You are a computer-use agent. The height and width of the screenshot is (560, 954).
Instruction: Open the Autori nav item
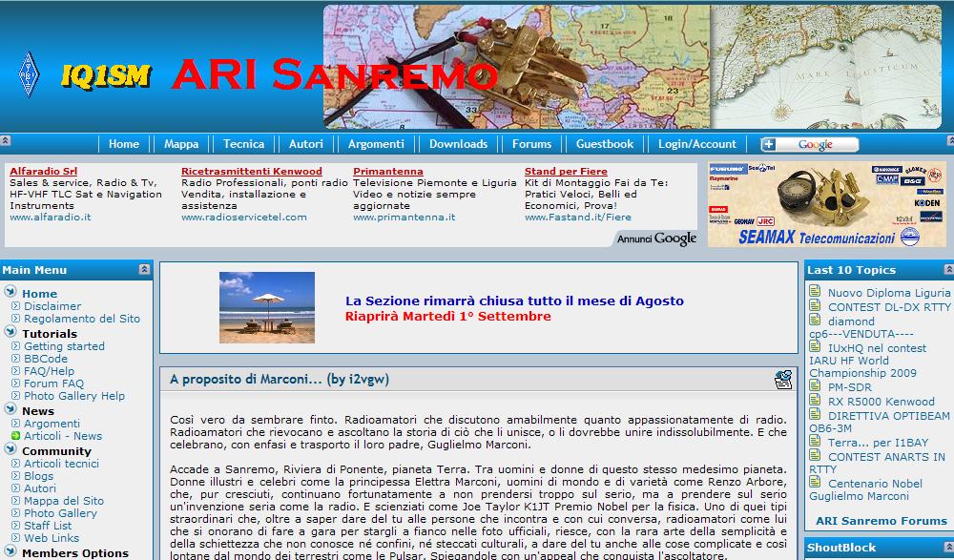pyautogui.click(x=306, y=144)
